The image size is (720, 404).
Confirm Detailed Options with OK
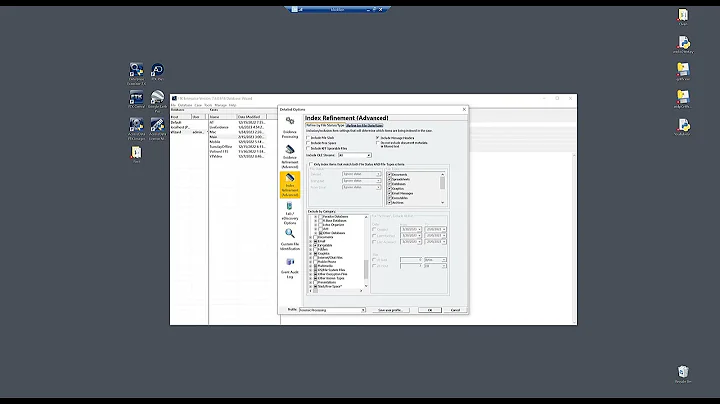click(x=430, y=310)
